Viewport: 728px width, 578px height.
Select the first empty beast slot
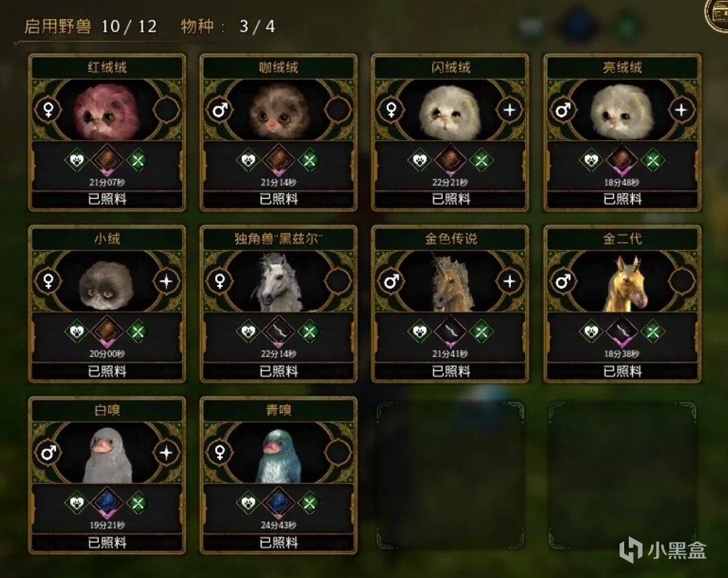450,476
